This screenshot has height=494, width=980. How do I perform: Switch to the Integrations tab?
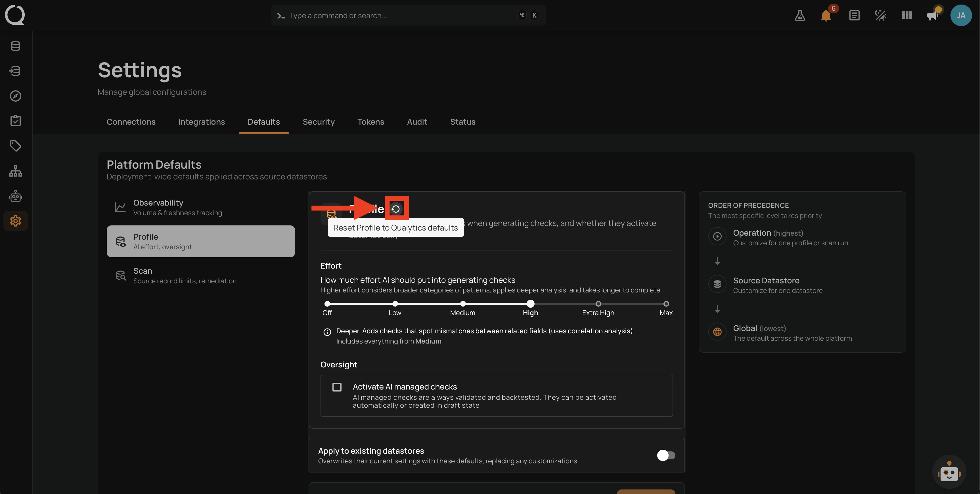202,122
